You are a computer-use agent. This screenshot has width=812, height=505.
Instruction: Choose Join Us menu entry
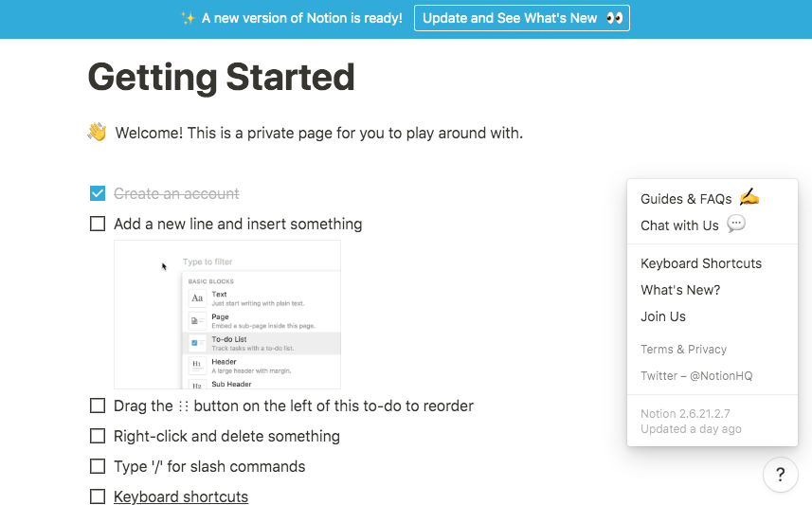coord(663,316)
